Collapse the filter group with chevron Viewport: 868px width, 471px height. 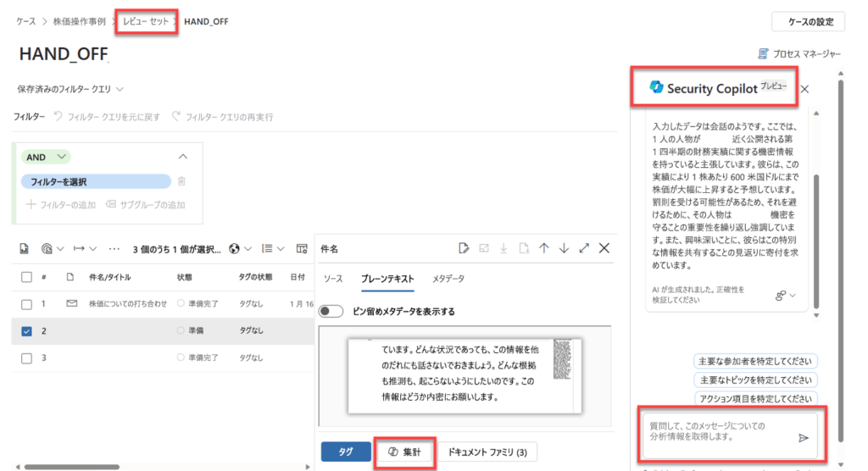tap(182, 157)
